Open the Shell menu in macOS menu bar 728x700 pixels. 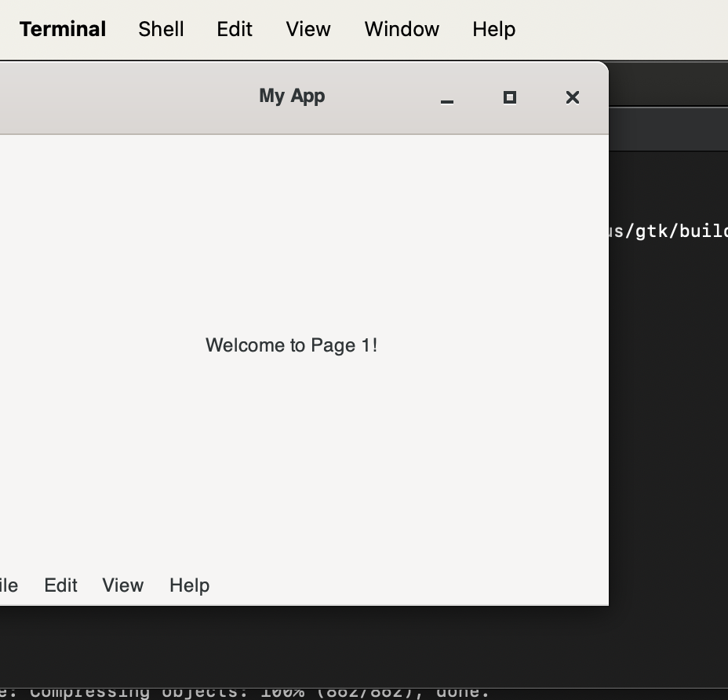coord(161,29)
